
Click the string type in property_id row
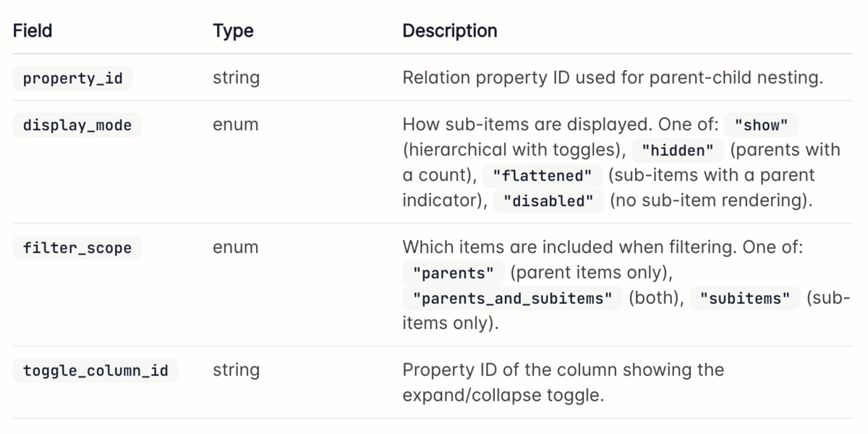(236, 78)
